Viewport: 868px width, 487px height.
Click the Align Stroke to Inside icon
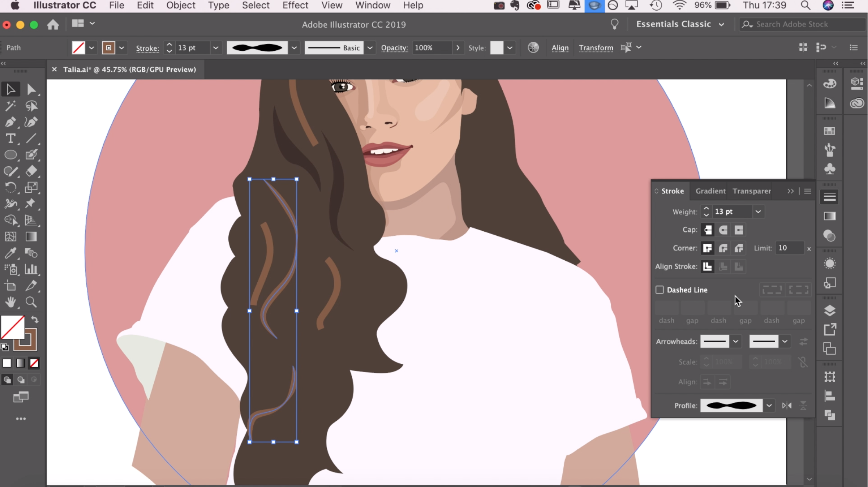(x=722, y=266)
